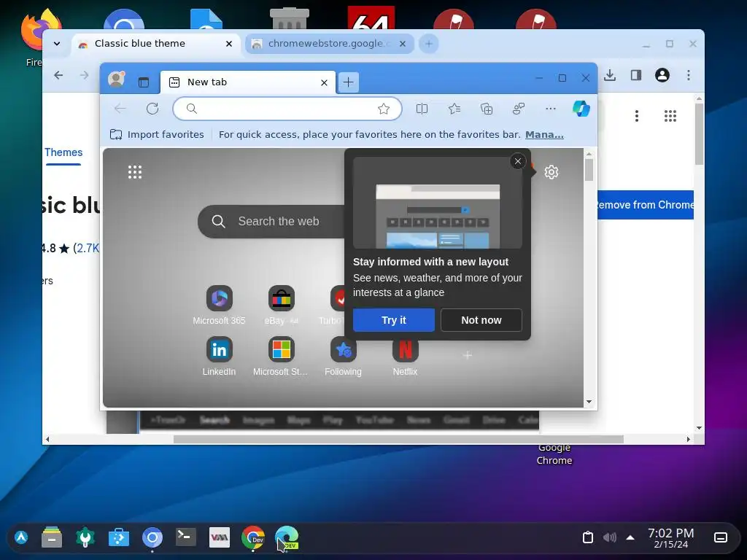Image resolution: width=747 pixels, height=560 pixels.
Task: Expand Chrome tab search dropdown
Action: 57,44
